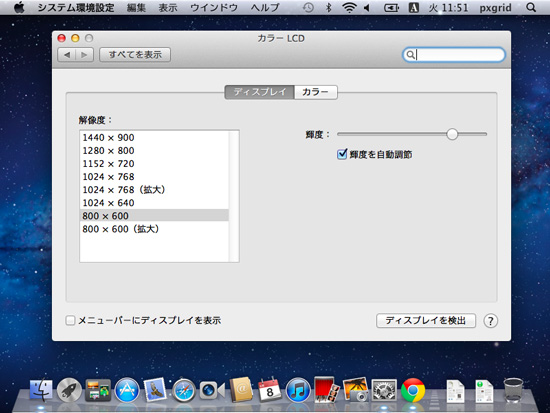Open the App Store dock icon
550x413 pixels.
point(127,390)
